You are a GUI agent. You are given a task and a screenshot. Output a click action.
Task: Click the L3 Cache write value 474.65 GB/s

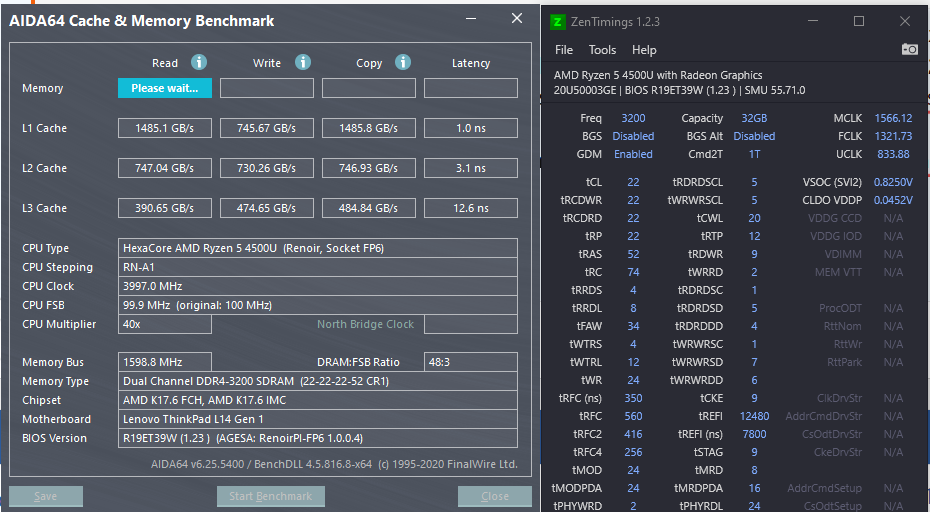tap(267, 208)
